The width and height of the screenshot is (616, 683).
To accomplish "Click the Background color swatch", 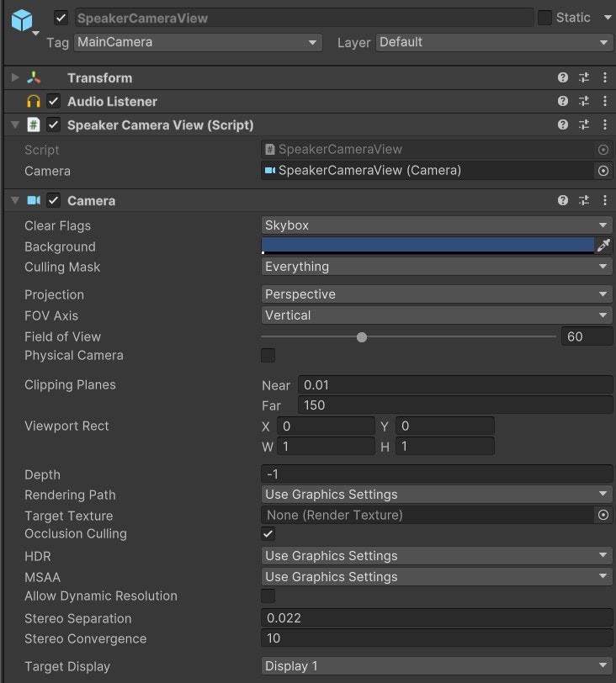I will (427, 246).
